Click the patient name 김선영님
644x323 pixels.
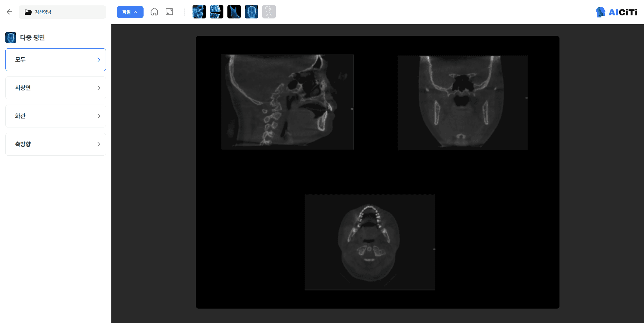pos(42,12)
